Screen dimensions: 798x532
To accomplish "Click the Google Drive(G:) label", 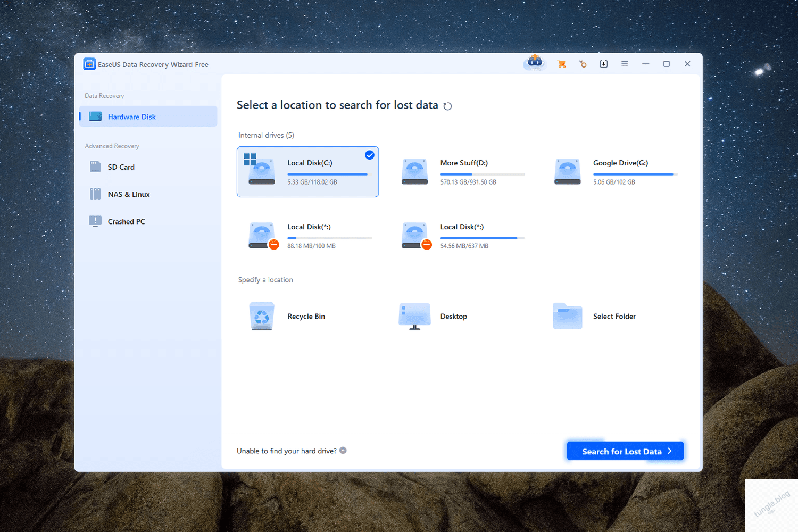I will point(620,163).
